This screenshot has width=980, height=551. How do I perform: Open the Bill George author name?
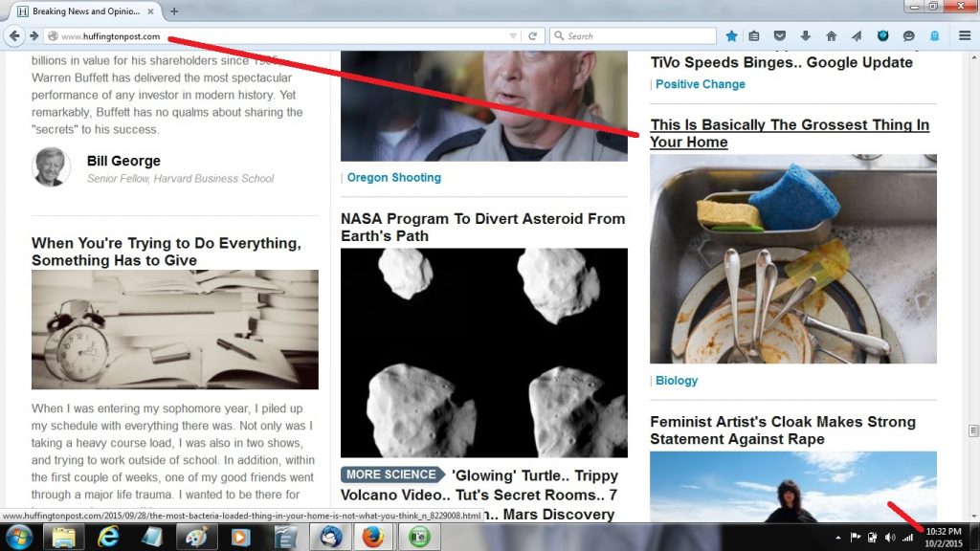click(x=123, y=161)
